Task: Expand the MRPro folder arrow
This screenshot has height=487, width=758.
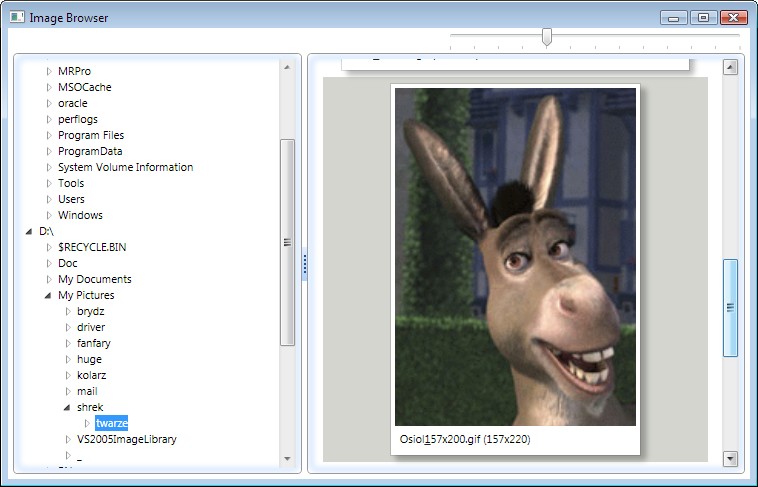Action: 49,71
